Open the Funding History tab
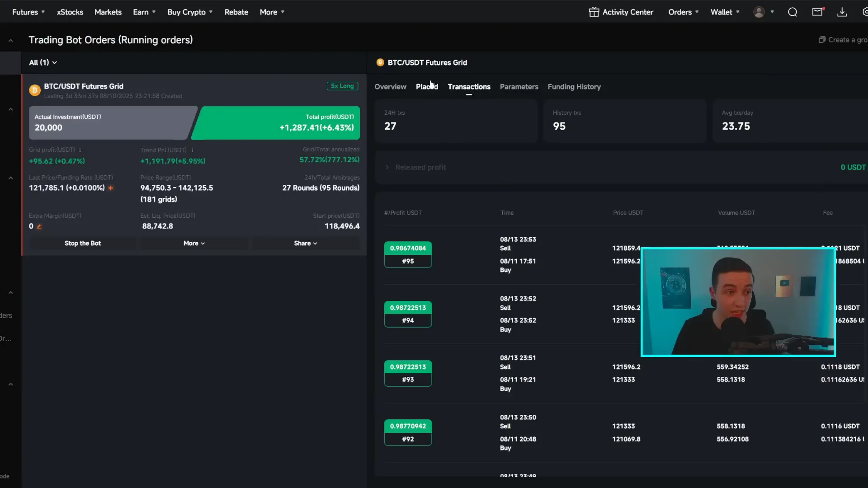868x488 pixels. coord(574,87)
